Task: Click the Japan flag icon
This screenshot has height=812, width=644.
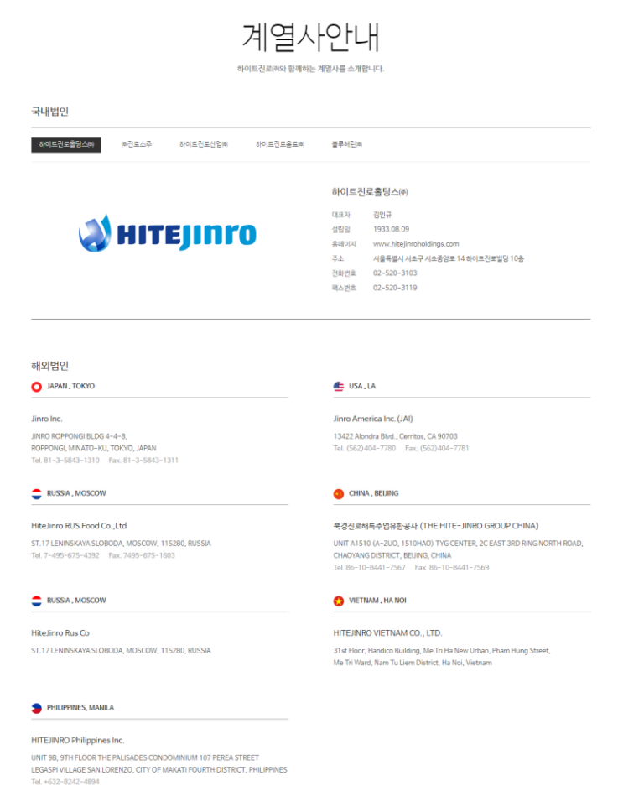Action: coord(36,387)
